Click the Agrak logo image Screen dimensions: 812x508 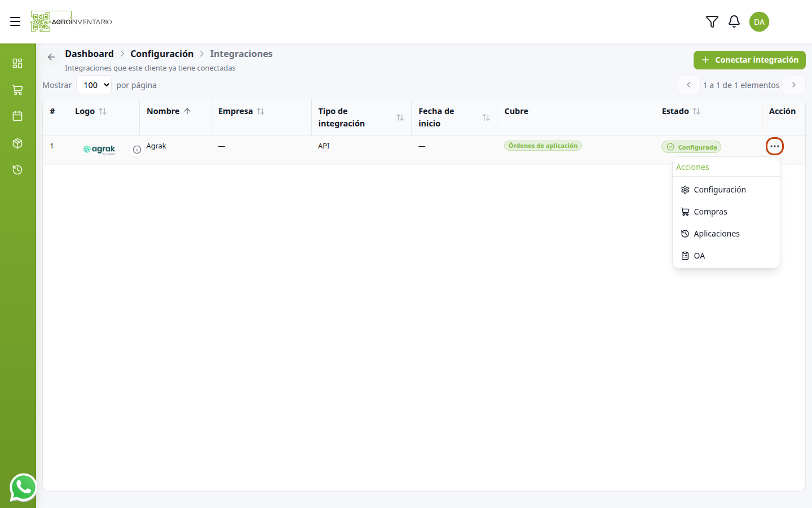click(x=99, y=150)
